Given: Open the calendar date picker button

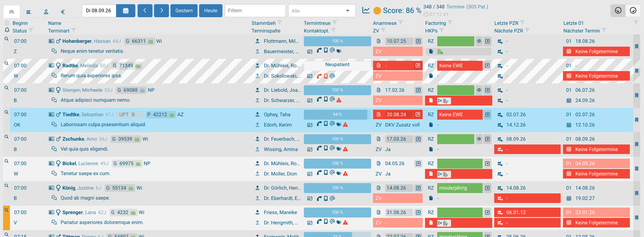Looking at the screenshot, I should 126,11.
